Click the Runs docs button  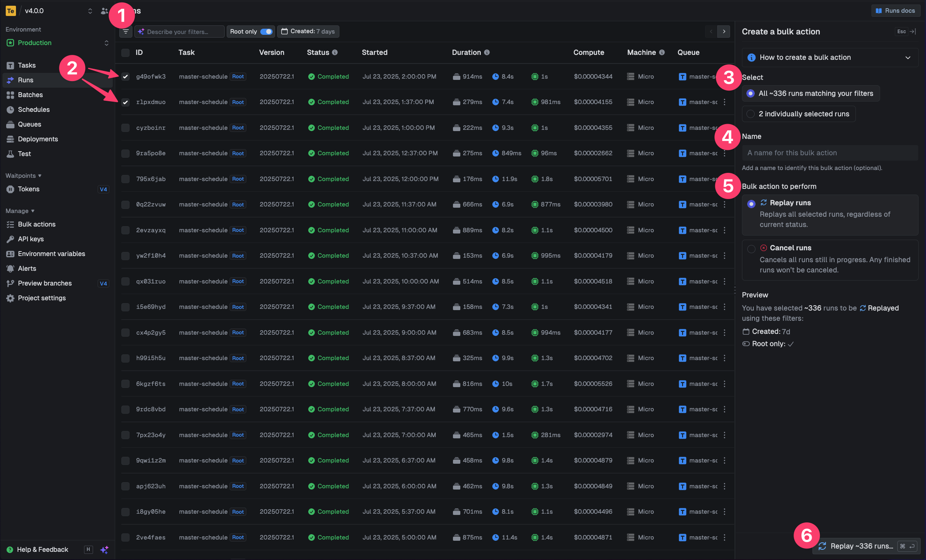coord(895,11)
